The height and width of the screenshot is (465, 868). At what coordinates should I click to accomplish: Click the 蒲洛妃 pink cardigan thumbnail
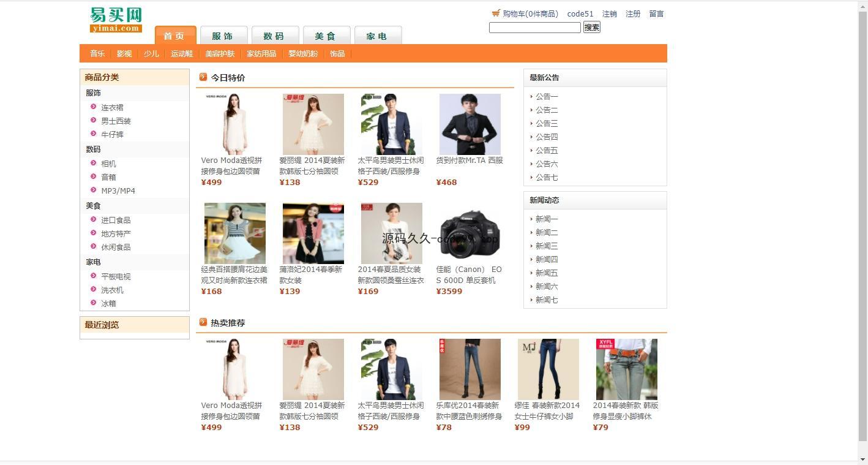pos(313,233)
